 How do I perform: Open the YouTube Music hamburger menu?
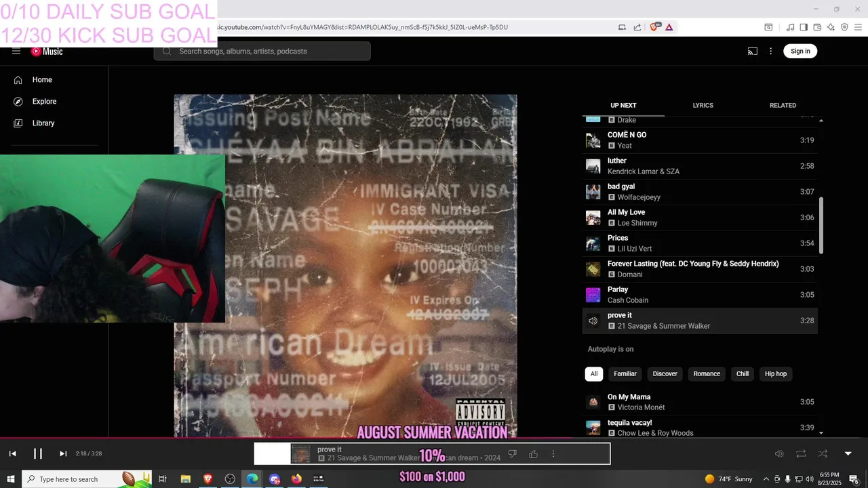pos(16,52)
